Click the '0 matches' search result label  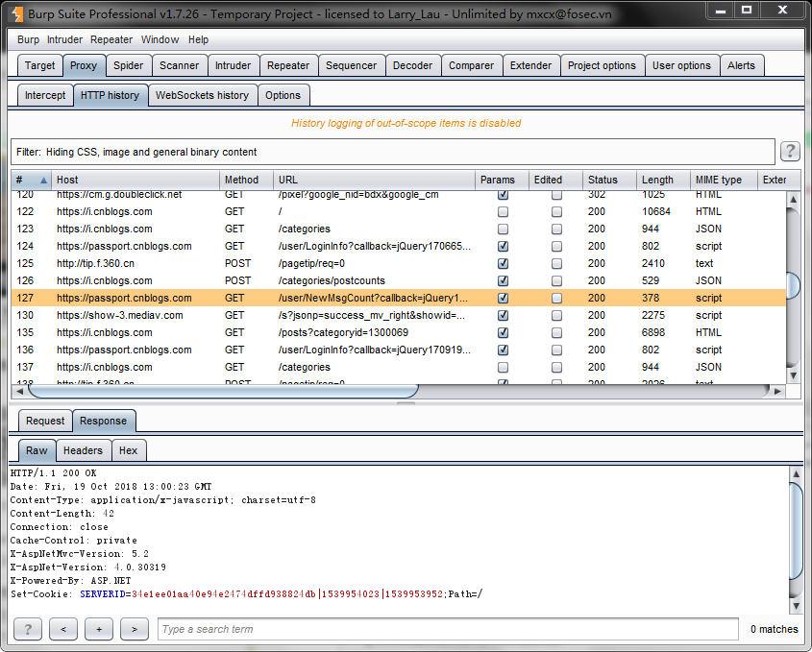[x=775, y=629]
